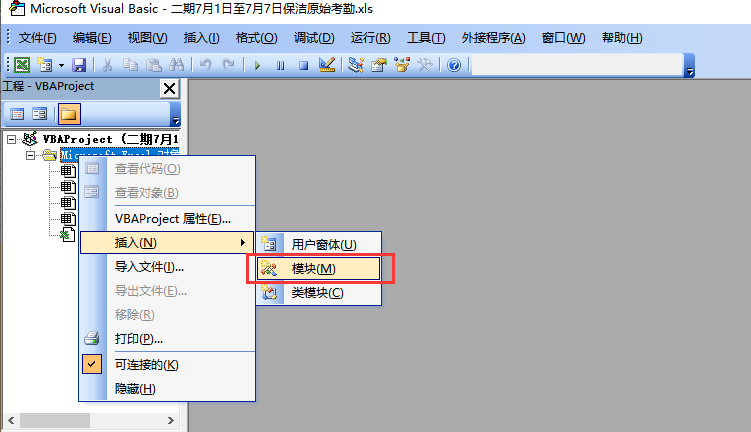Open the project panel toolbar options arrow
Image resolution: width=751 pixels, height=432 pixels.
point(176,114)
